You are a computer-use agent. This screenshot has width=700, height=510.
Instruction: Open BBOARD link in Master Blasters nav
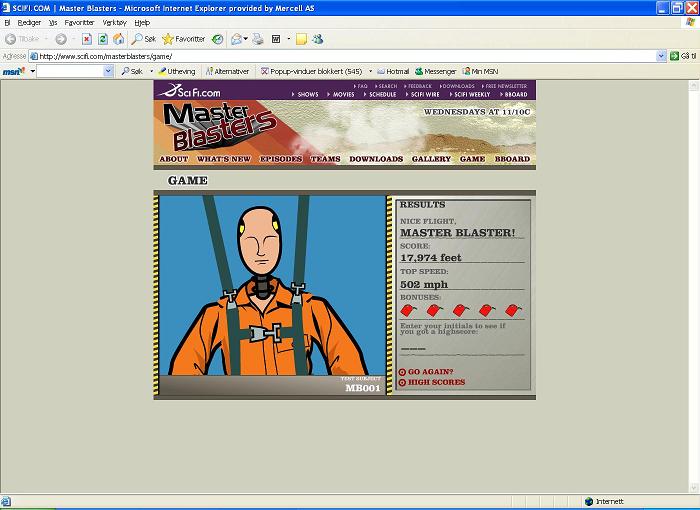tap(512, 159)
